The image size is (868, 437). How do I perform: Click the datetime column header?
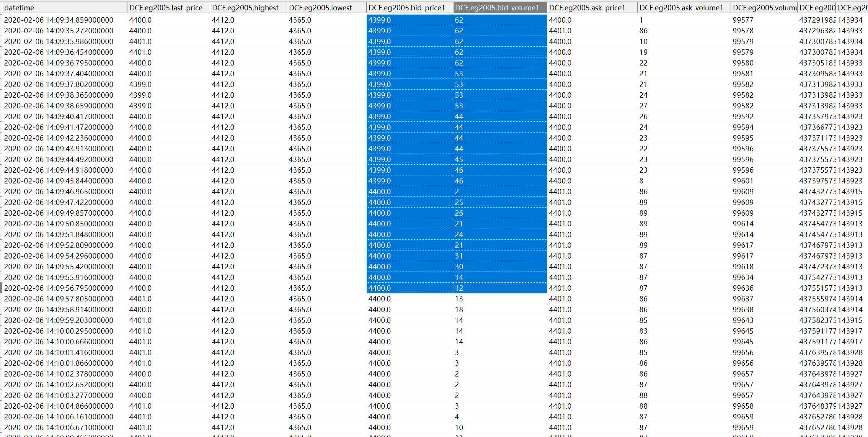tap(64, 8)
